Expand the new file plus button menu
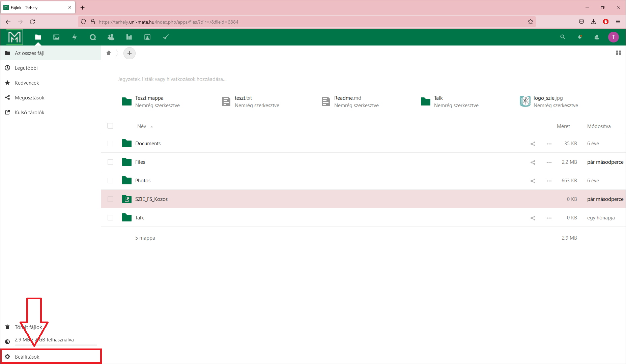 pyautogui.click(x=130, y=53)
